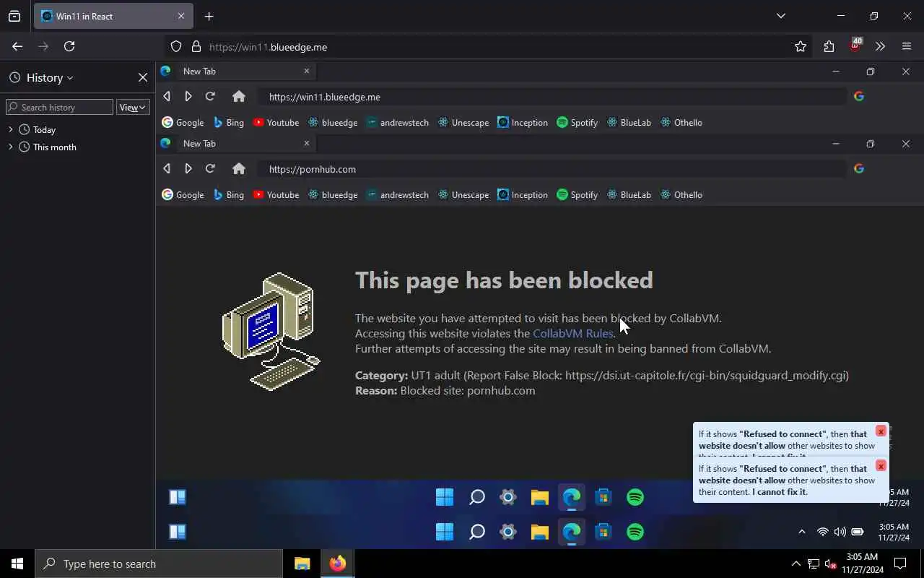Open a new Firefox tab with plus
The width and height of the screenshot is (924, 578).
209,16
